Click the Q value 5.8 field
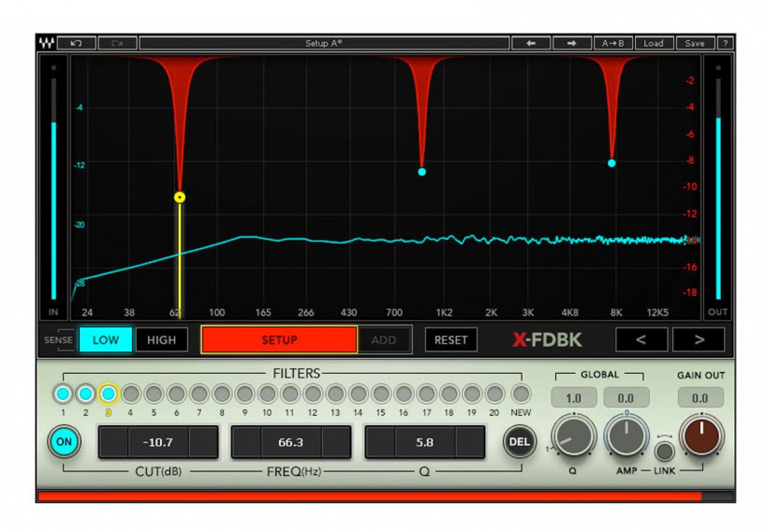The height and width of the screenshot is (532, 768). point(425,442)
